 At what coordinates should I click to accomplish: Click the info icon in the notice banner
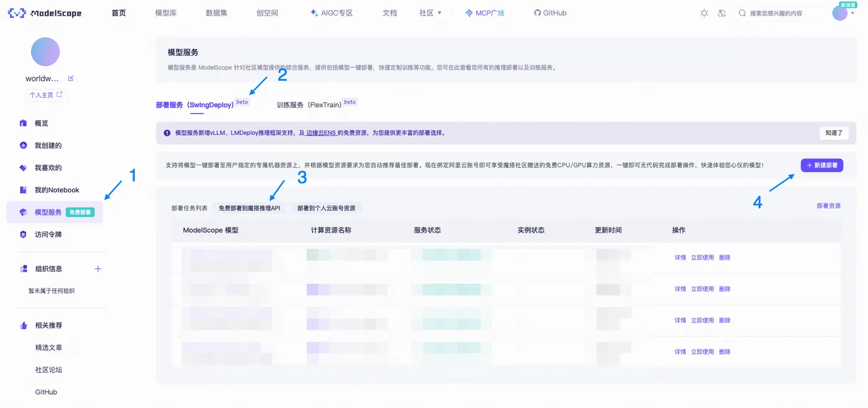(167, 133)
